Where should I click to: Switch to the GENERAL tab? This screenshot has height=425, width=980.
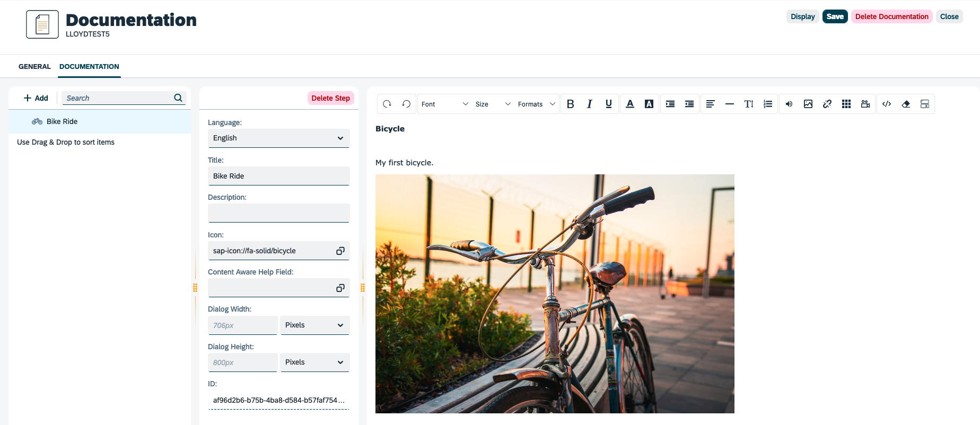(34, 66)
